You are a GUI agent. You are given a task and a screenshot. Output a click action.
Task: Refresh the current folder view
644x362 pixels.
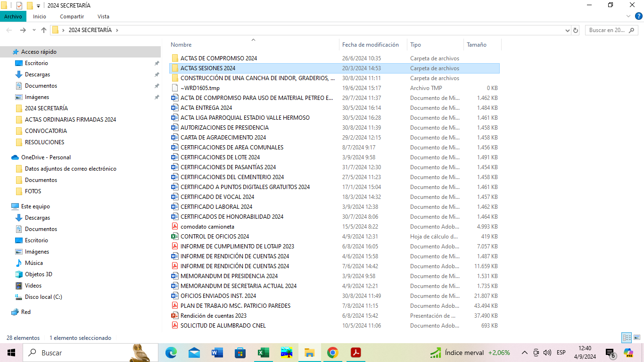click(x=575, y=30)
